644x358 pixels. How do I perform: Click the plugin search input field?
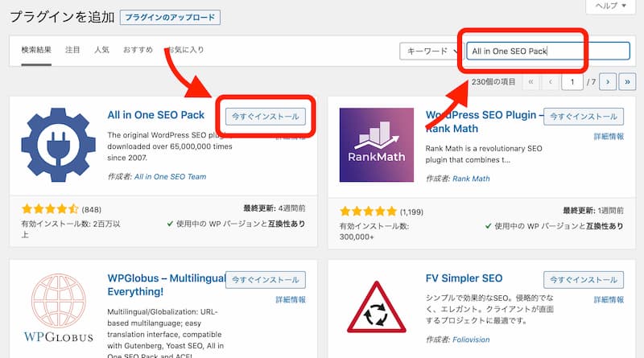[x=548, y=51]
